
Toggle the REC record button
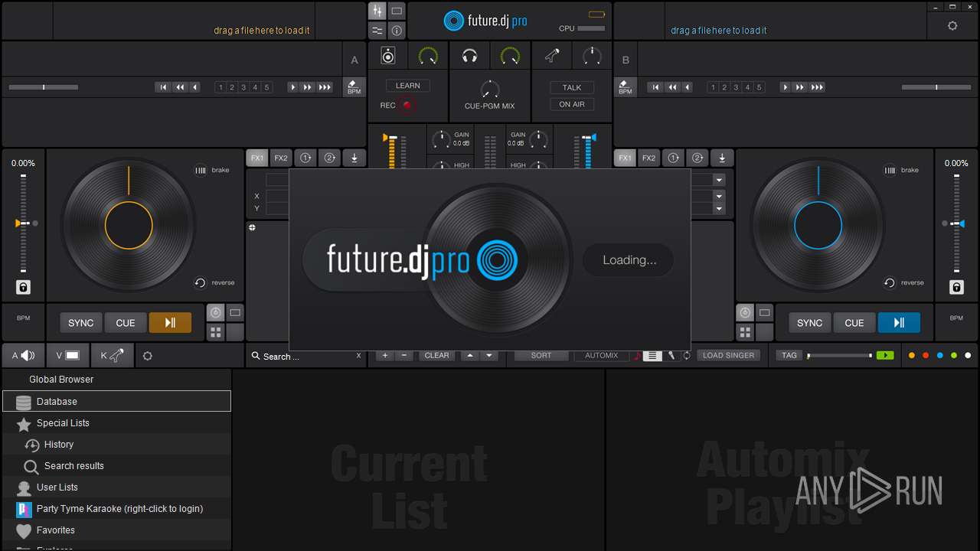(407, 105)
